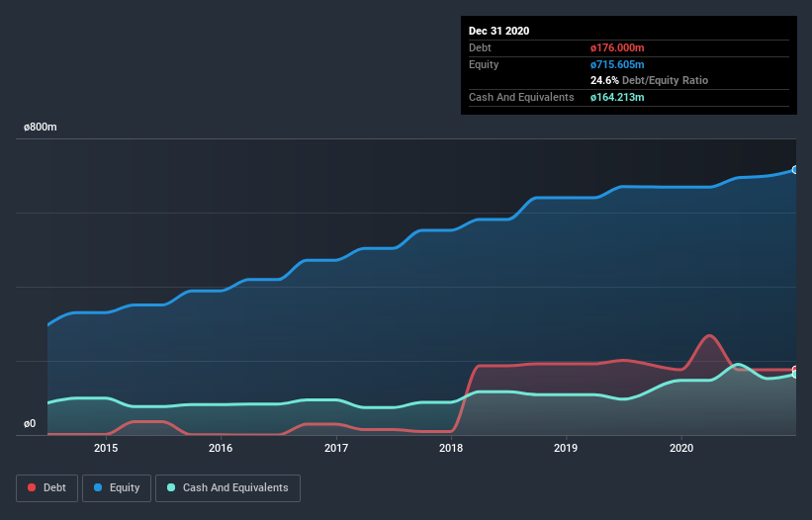Click the Equity data point marker at chart end
Viewport: 812px width, 520px height.
795,170
